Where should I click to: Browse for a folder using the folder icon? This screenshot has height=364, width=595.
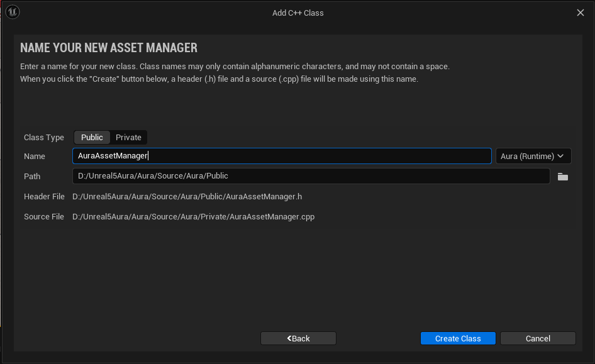pos(562,177)
